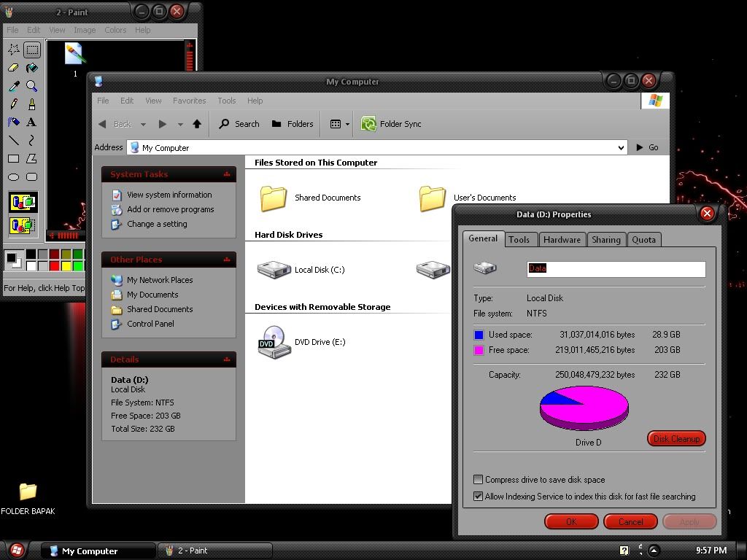Select the Brush tool in Paint

(32, 104)
